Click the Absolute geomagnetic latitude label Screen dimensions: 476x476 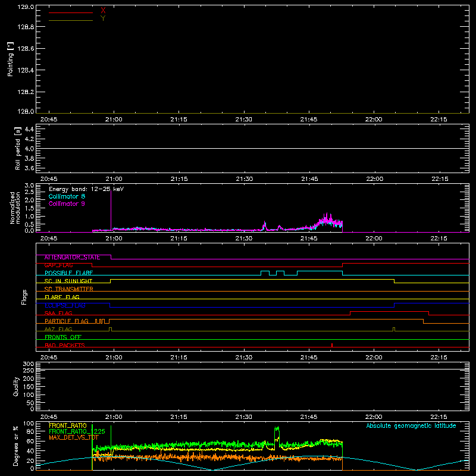411,425
